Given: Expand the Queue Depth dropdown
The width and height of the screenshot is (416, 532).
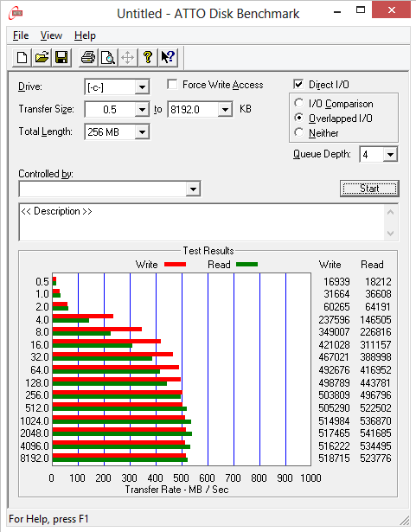Looking at the screenshot, I should coord(391,155).
